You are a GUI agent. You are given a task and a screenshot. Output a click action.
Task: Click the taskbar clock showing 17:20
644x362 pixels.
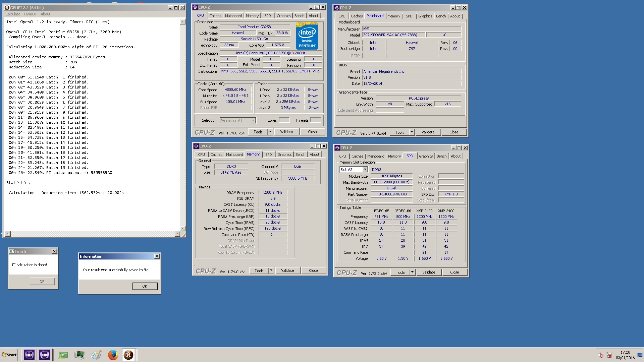pyautogui.click(x=625, y=352)
